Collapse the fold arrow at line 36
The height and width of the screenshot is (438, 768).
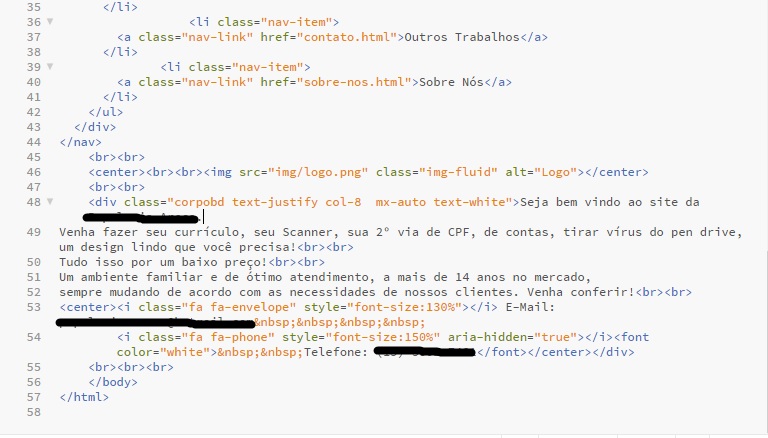coord(49,22)
